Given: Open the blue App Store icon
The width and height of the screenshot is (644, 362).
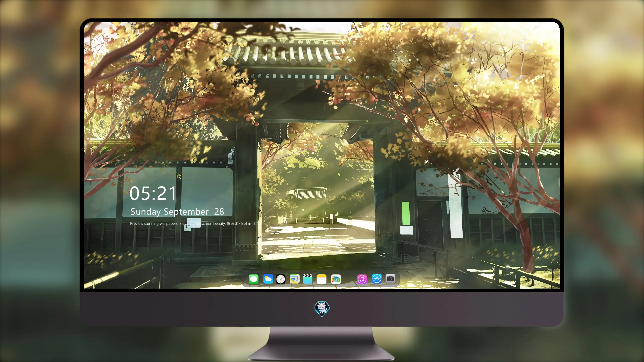Looking at the screenshot, I should click(x=377, y=279).
